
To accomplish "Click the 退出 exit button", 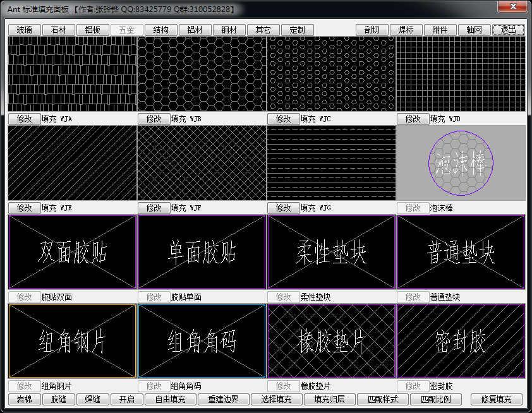I will click(509, 30).
